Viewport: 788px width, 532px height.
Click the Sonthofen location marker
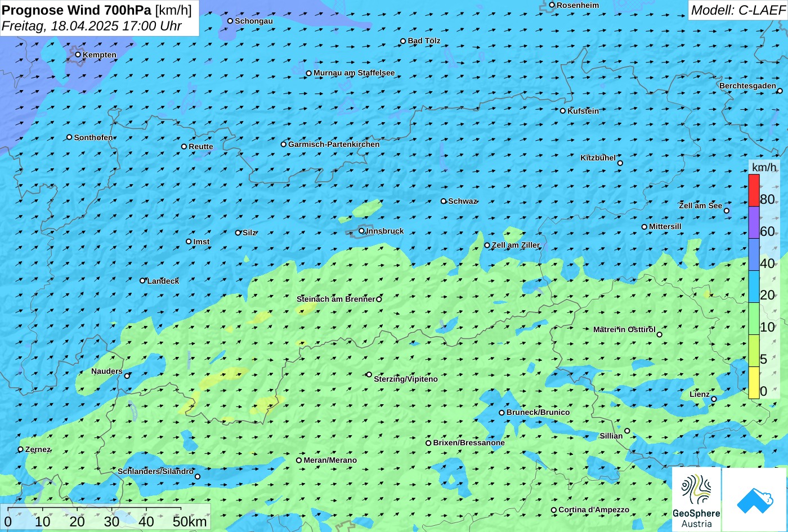pos(69,137)
